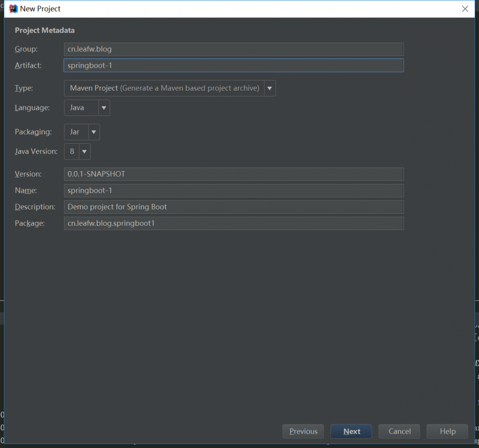
Task: Click the IntelliJ IDEA icon in title bar
Action: click(13, 9)
